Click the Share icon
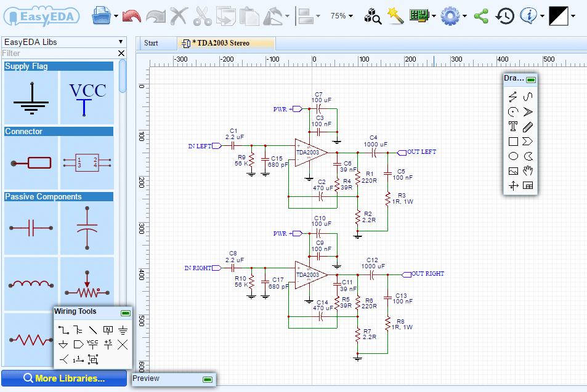Viewport: 587px width, 392px height. coord(481,16)
